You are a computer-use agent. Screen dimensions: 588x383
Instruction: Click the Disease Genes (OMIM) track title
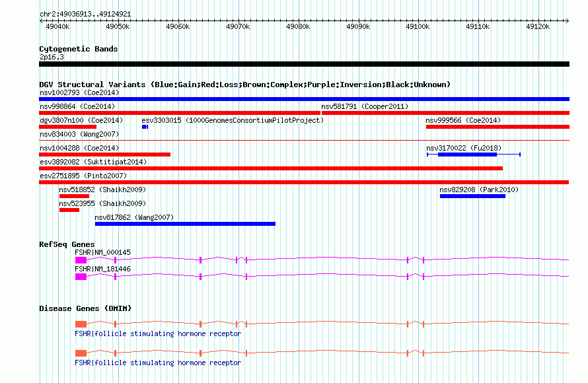click(85, 308)
